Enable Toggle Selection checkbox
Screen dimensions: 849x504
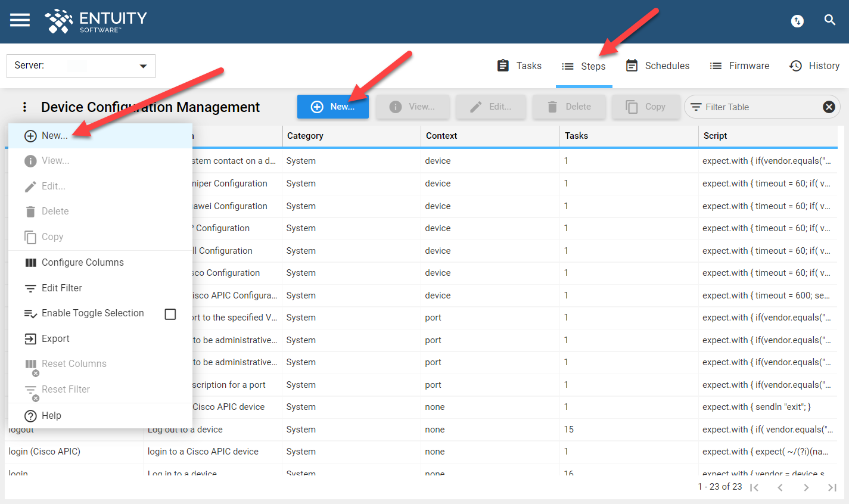pos(170,313)
